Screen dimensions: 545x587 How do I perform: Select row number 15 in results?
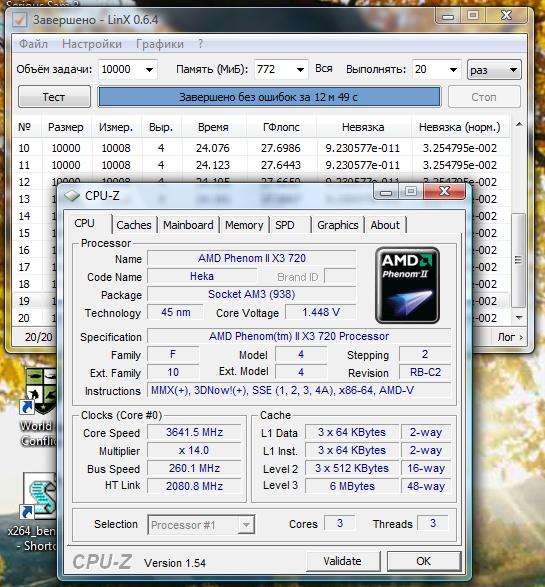24,233
